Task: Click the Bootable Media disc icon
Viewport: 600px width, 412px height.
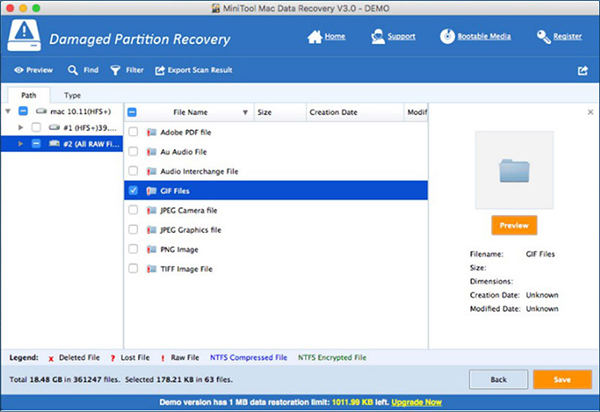Action: tap(447, 37)
